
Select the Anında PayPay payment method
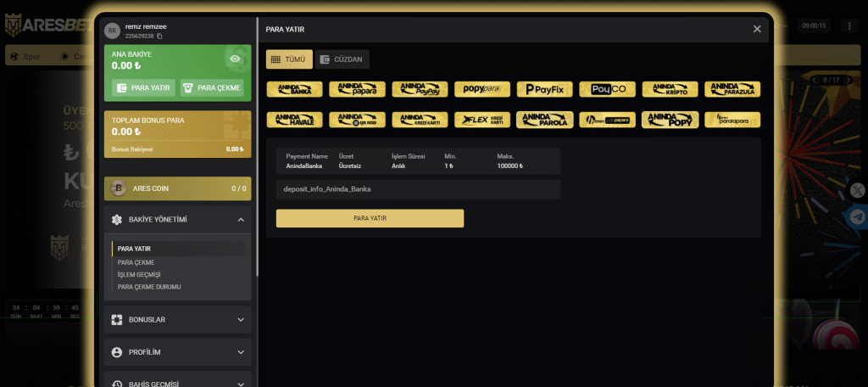click(x=420, y=89)
